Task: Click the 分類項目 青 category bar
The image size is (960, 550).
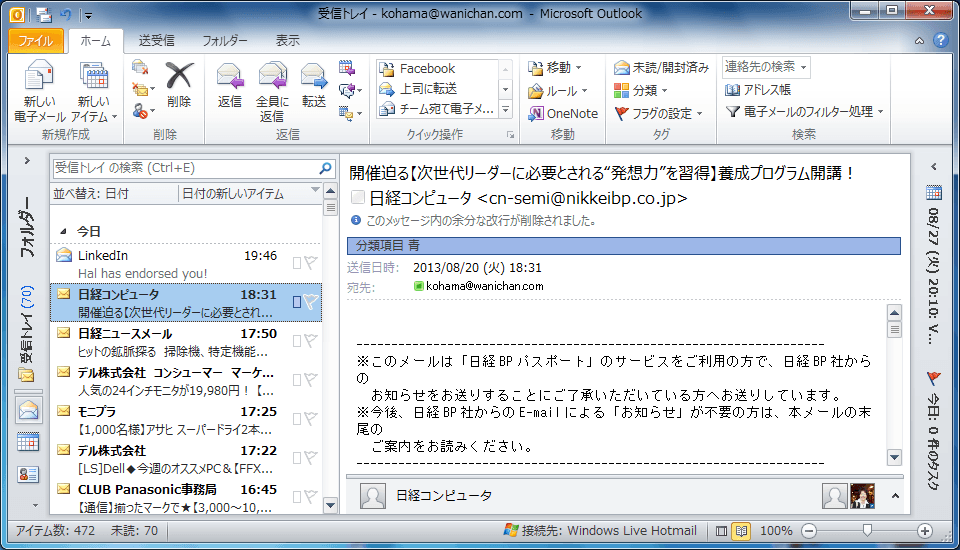Action: (x=623, y=246)
